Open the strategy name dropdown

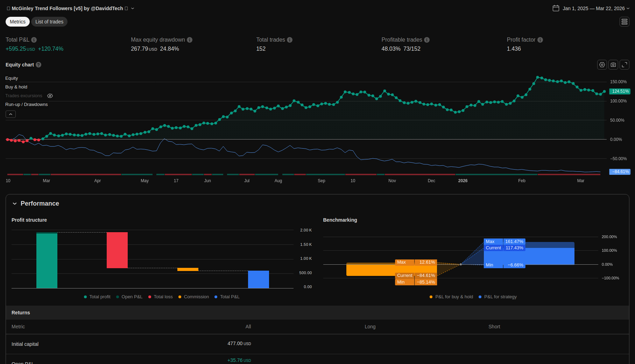click(x=133, y=8)
